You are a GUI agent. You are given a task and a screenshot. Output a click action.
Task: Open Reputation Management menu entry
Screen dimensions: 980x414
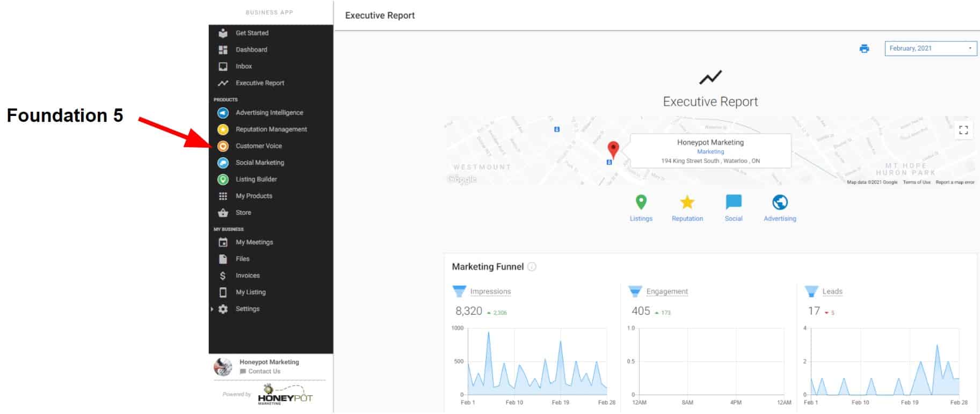tap(271, 129)
